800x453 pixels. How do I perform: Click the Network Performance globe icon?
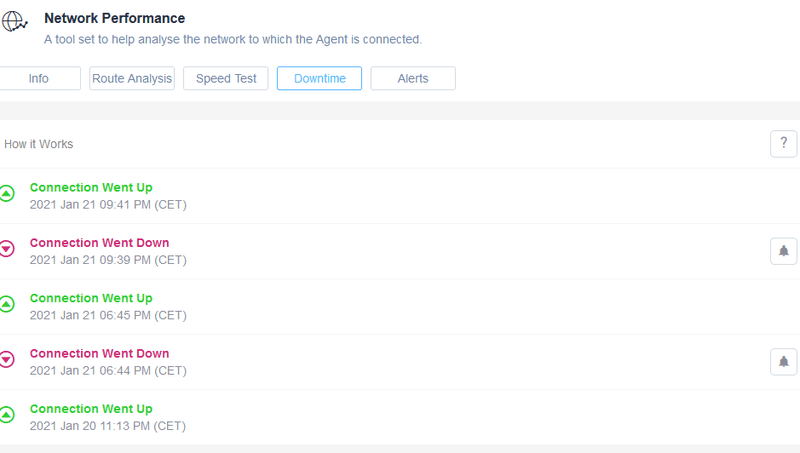(15, 22)
